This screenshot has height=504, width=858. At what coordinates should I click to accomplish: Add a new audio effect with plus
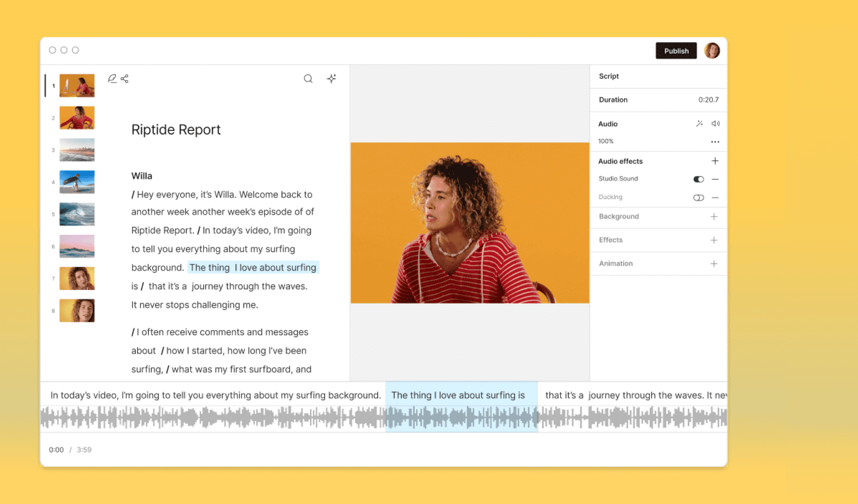(x=715, y=161)
